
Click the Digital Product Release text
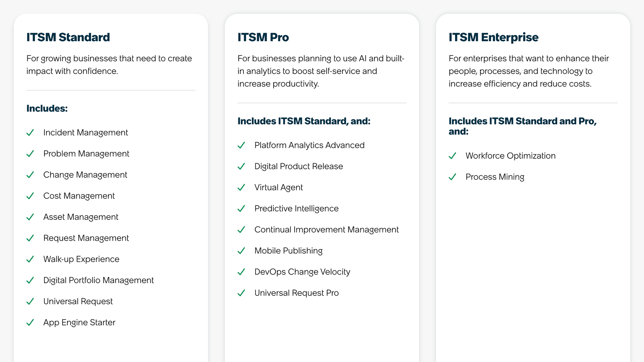(x=299, y=166)
